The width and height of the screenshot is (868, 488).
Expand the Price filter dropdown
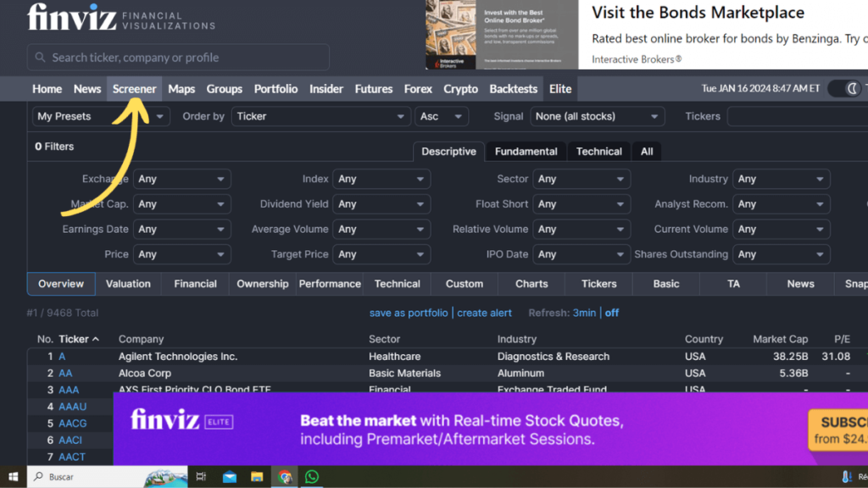tap(181, 254)
